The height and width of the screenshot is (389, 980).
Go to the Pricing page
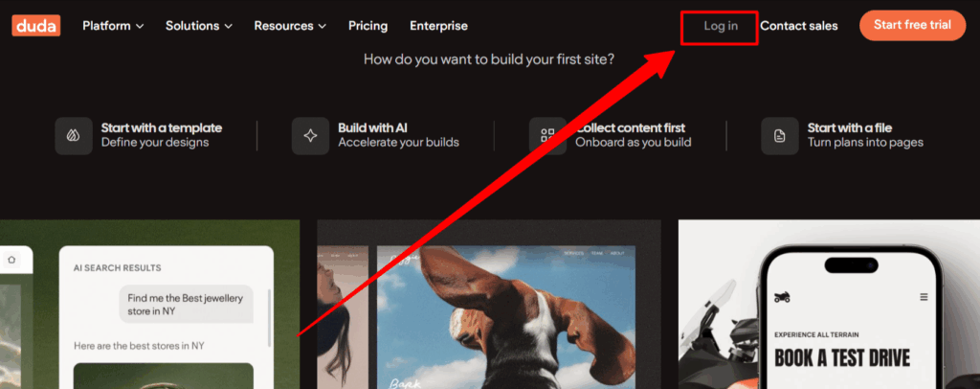click(x=368, y=26)
